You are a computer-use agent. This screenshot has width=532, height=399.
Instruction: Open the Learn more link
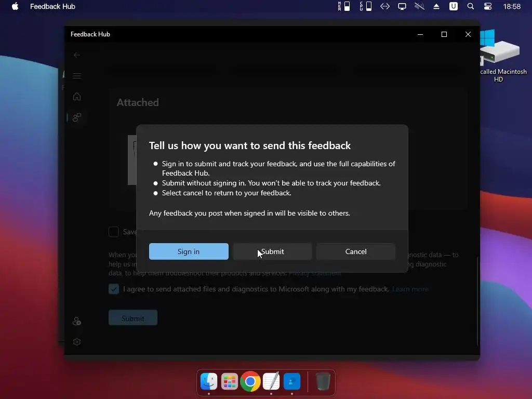coord(410,289)
